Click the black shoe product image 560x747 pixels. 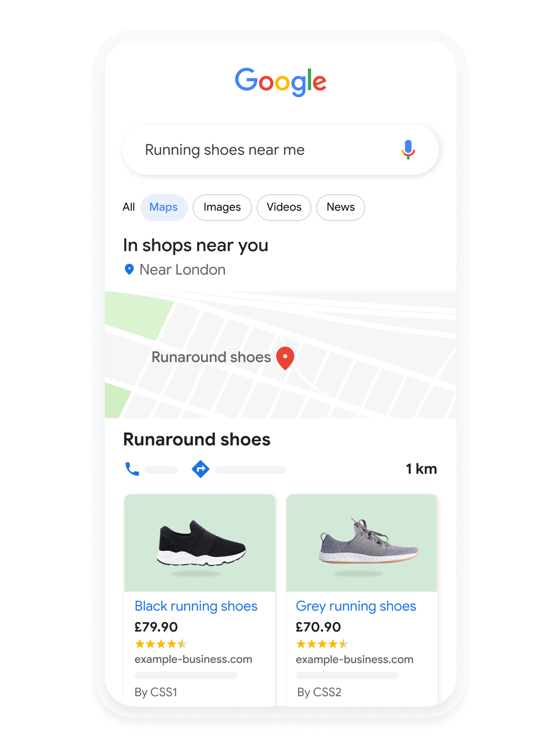point(200,543)
